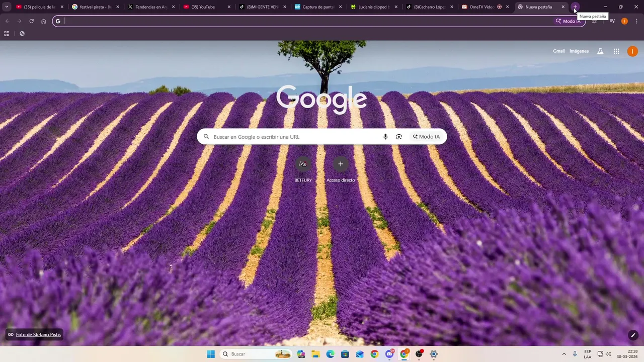Open OBS Studio from the taskbar
Viewport: 644px width, 362px height.
click(419, 354)
